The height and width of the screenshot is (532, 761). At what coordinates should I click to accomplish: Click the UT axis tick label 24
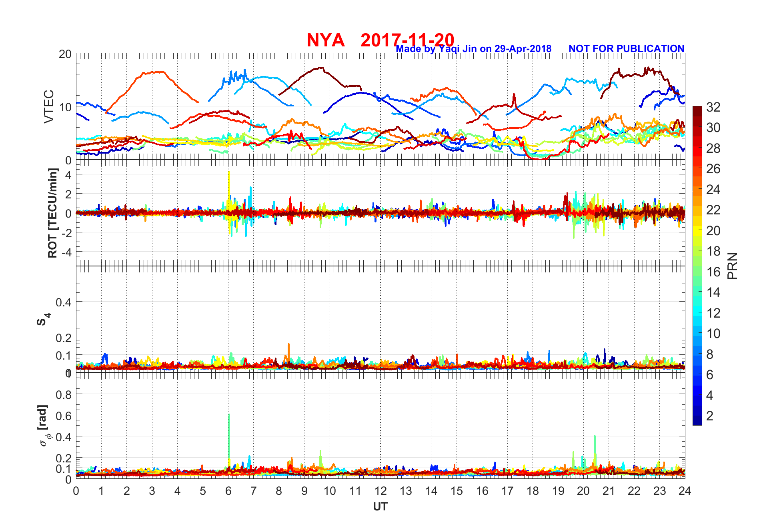click(x=685, y=491)
